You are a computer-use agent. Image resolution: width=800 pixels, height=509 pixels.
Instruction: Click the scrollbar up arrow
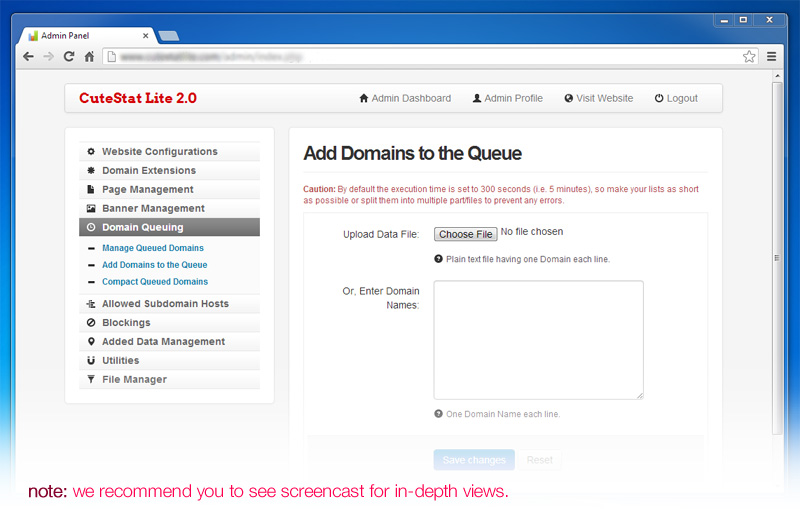coord(777,76)
